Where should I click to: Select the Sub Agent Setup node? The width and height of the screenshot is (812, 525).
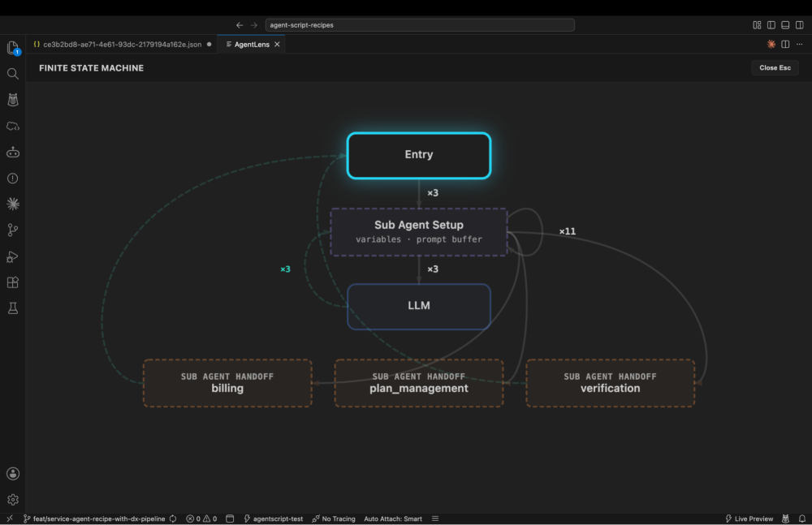pyautogui.click(x=419, y=232)
